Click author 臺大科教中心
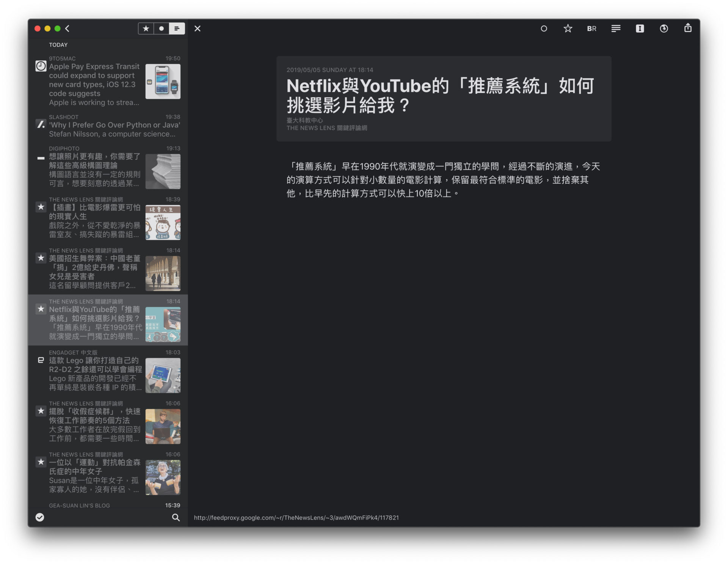Image resolution: width=728 pixels, height=564 pixels. pyautogui.click(x=304, y=120)
